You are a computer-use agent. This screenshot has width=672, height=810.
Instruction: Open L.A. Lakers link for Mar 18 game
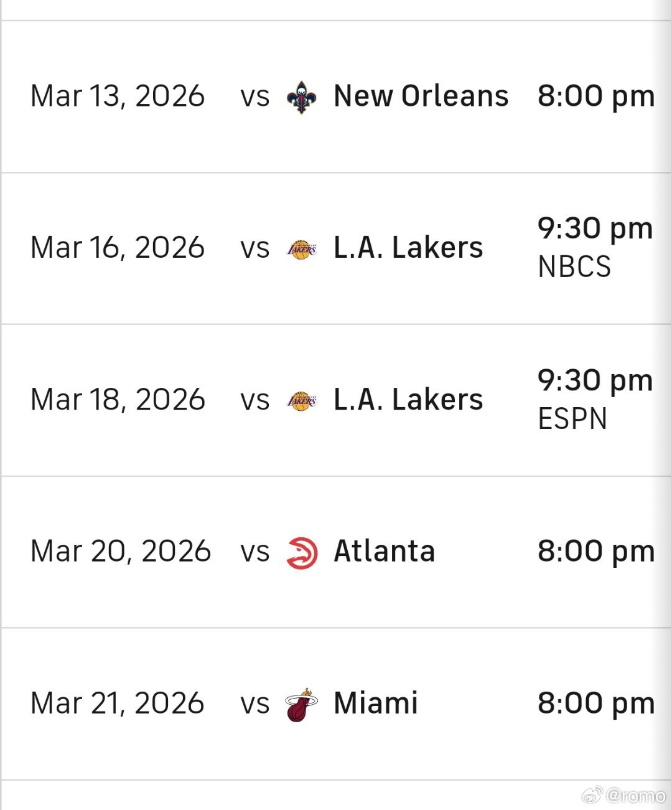(408, 400)
